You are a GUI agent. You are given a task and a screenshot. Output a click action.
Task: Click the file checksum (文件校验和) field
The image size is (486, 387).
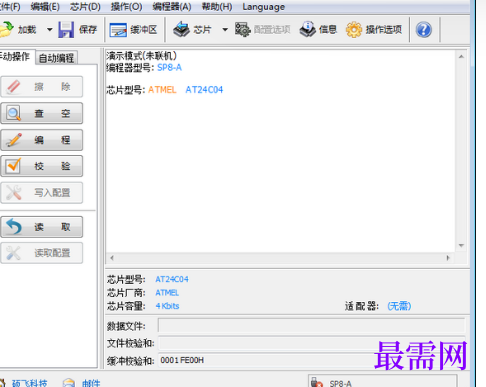(311, 343)
